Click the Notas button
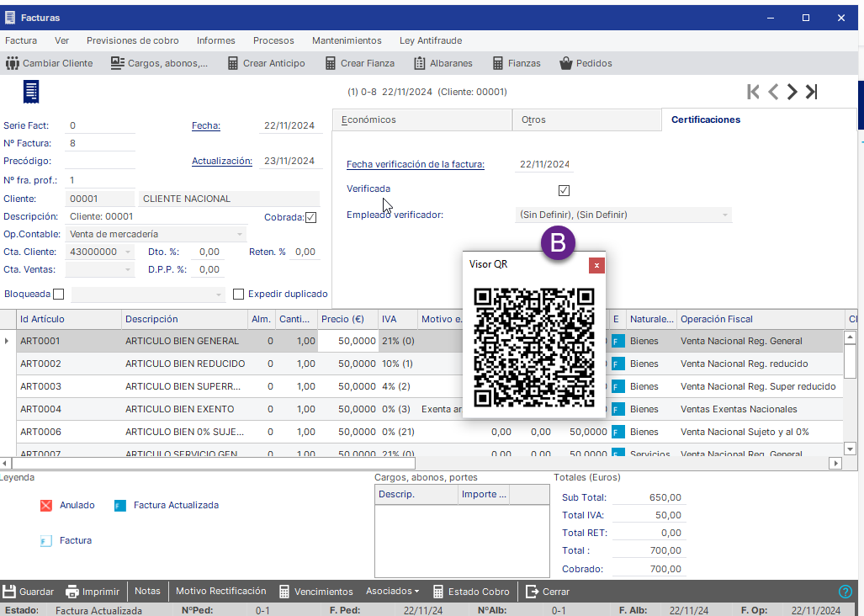 tap(148, 592)
